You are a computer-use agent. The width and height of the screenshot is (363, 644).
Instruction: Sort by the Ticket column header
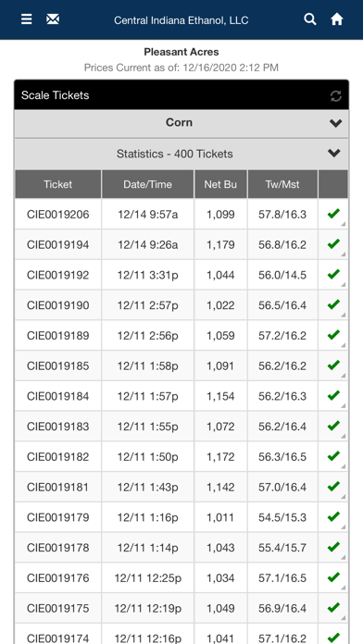[x=58, y=184]
